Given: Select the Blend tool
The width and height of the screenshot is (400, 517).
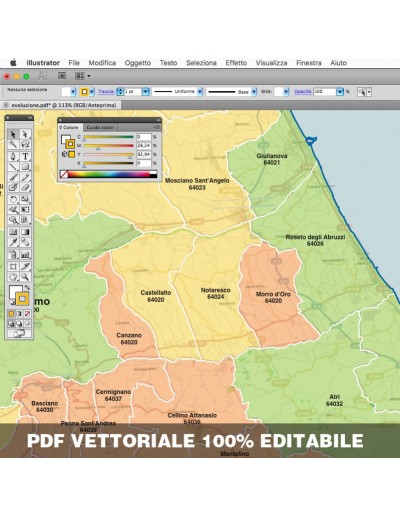Looking at the screenshot, I should 25,242.
